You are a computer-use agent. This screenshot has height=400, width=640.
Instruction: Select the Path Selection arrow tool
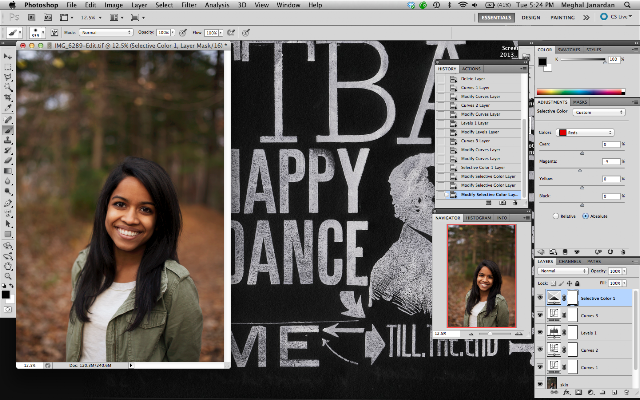pos(8,224)
